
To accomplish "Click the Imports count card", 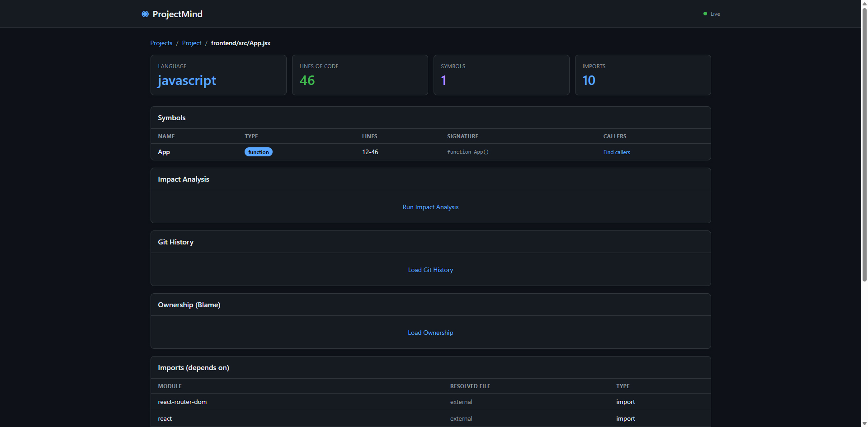I will [x=643, y=75].
